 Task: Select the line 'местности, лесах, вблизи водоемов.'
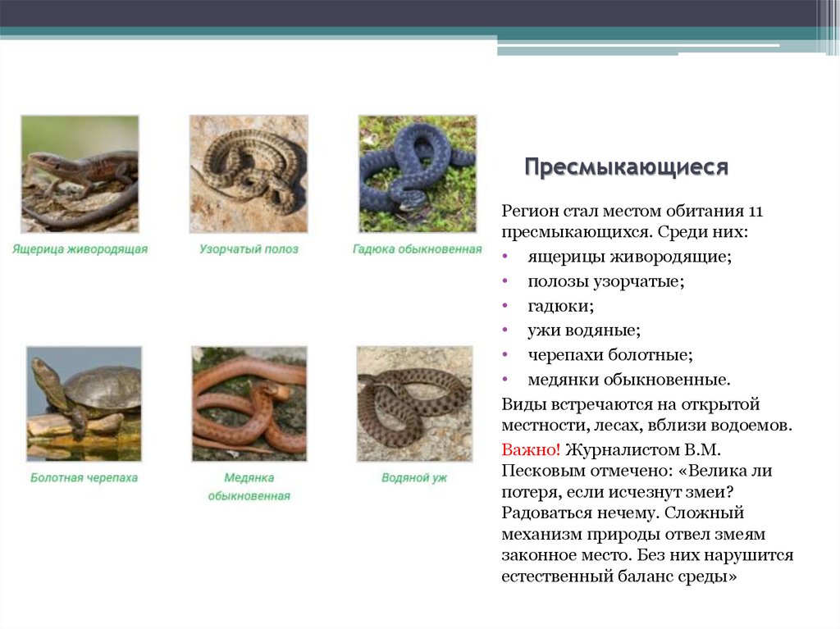click(646, 426)
